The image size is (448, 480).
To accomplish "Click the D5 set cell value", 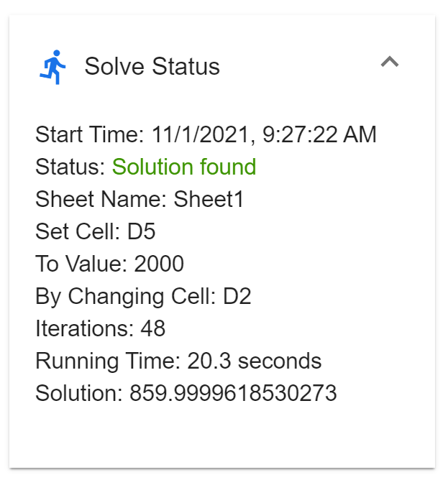I will click(140, 232).
